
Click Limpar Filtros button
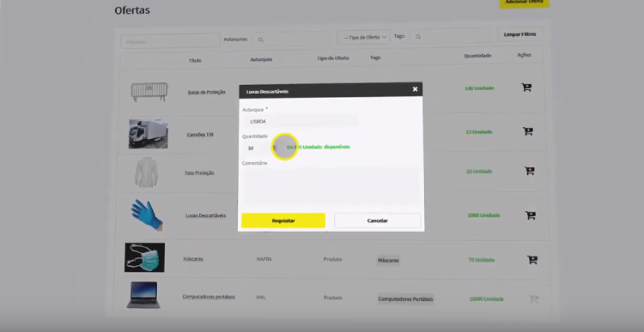tap(520, 34)
